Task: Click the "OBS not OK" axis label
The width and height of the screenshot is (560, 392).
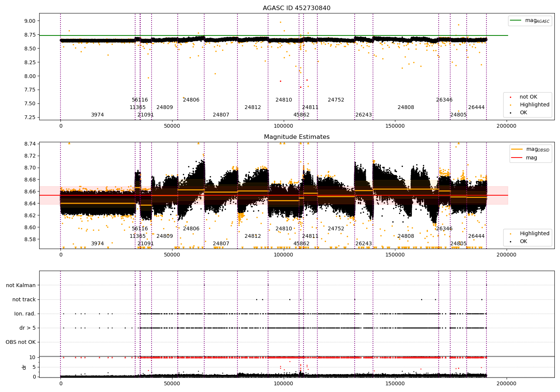Action: point(21,342)
